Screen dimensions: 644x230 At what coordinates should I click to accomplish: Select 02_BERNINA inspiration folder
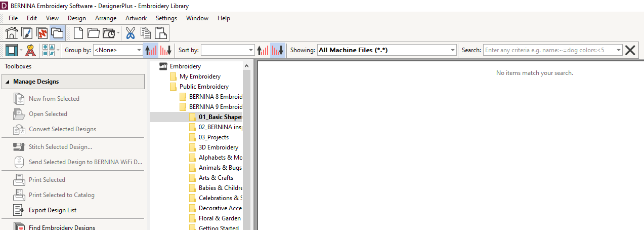click(x=221, y=127)
